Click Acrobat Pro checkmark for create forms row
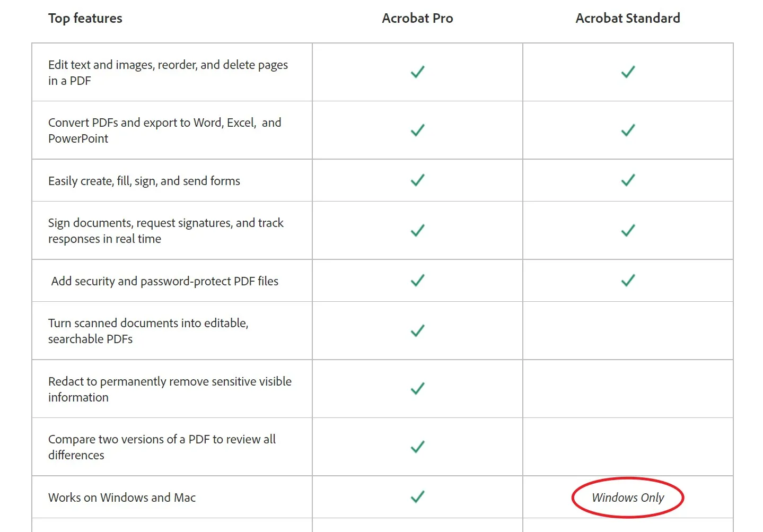Screen dimensions: 763x532 point(417,180)
